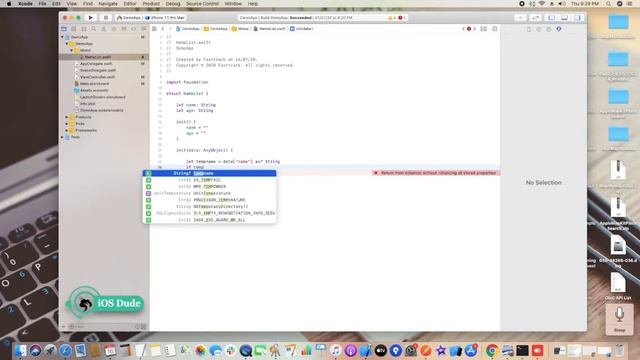Expand the Products folder
Viewport: 640px width, 360px height.
click(67, 117)
